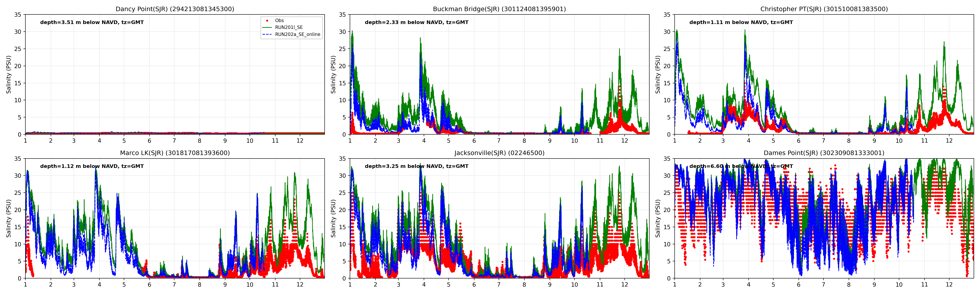The height and width of the screenshot is (294, 980).
Task: Click the '12' x-axis tick on Dancy Point plot
Action: point(300,141)
